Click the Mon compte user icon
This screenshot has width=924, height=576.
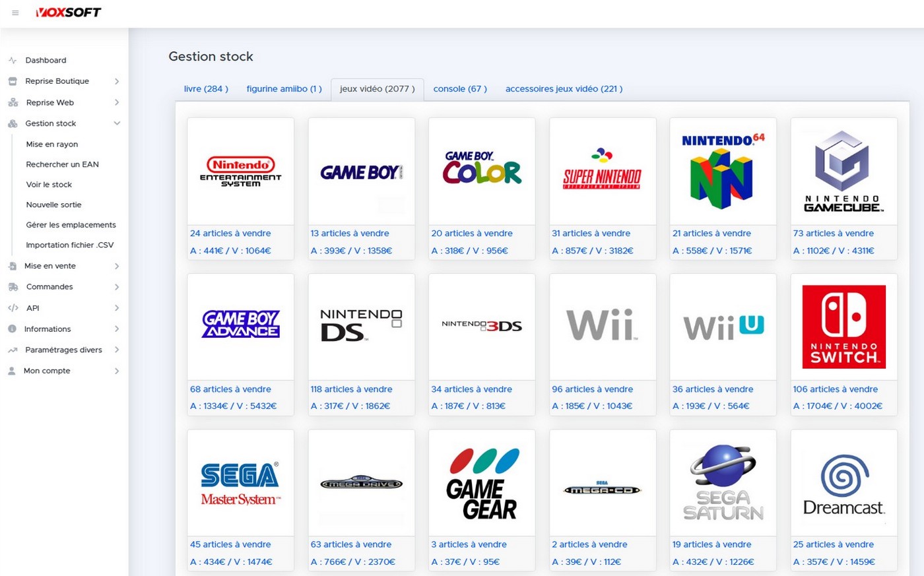coord(12,371)
